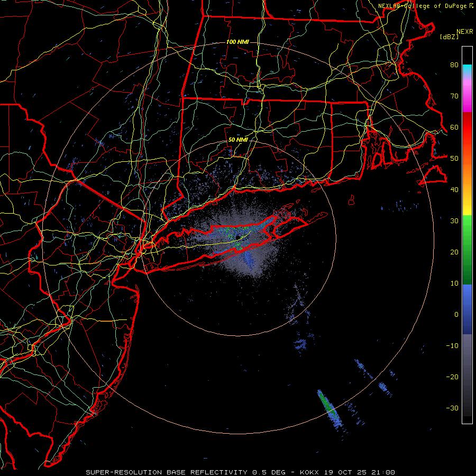Click the 60 value on dBZ scale
Image resolution: width=476 pixels, height=476 pixels.
coord(454,127)
